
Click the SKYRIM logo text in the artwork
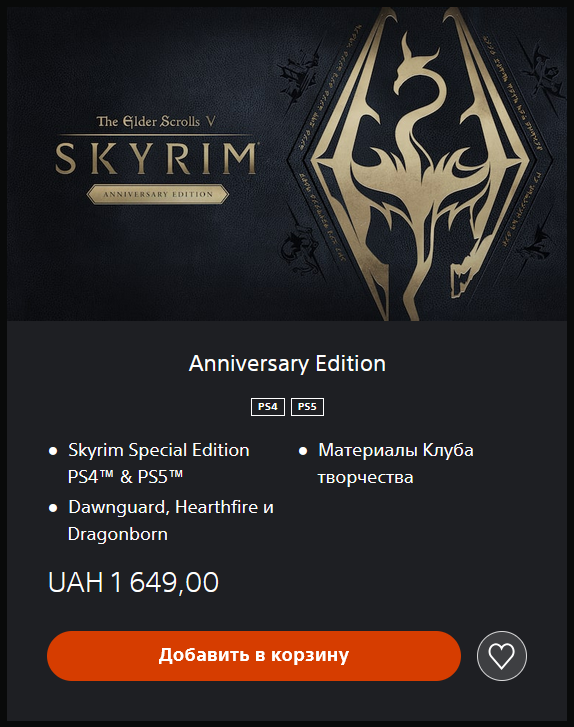pos(156,158)
